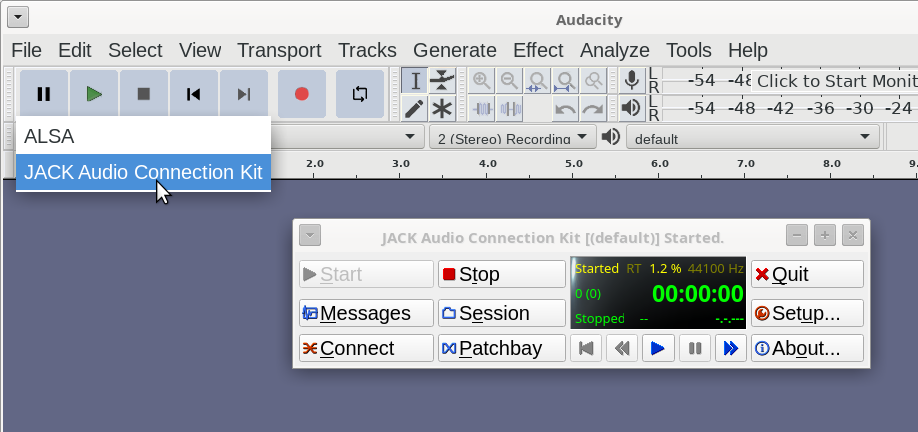Open the Patchbay button in JACK
The width and height of the screenshot is (918, 432).
point(501,348)
